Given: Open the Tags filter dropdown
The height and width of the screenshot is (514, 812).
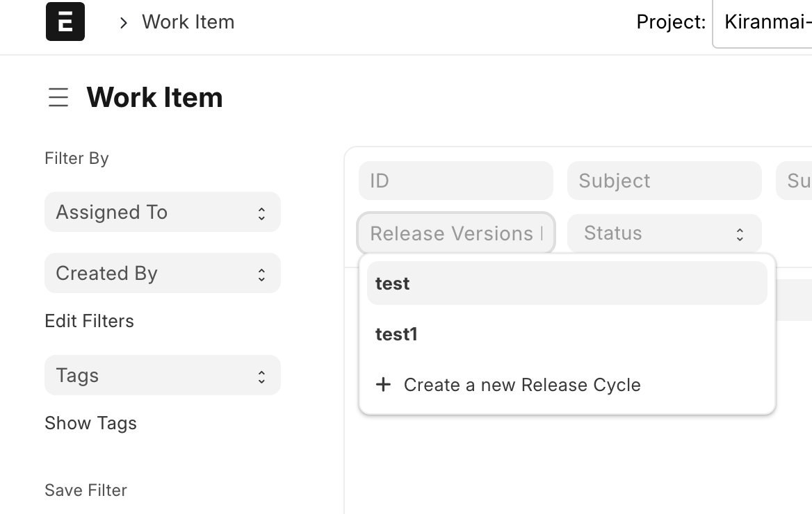Looking at the screenshot, I should pyautogui.click(x=163, y=375).
